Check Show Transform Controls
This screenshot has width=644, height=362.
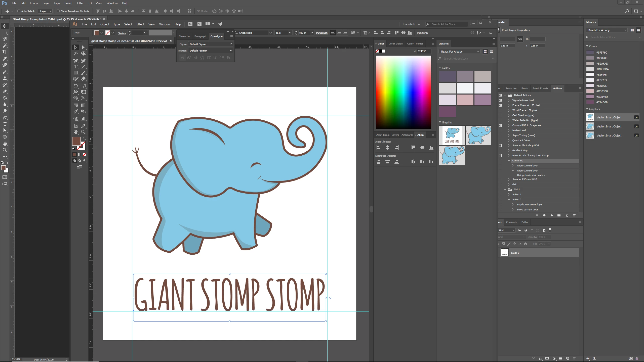click(x=58, y=11)
